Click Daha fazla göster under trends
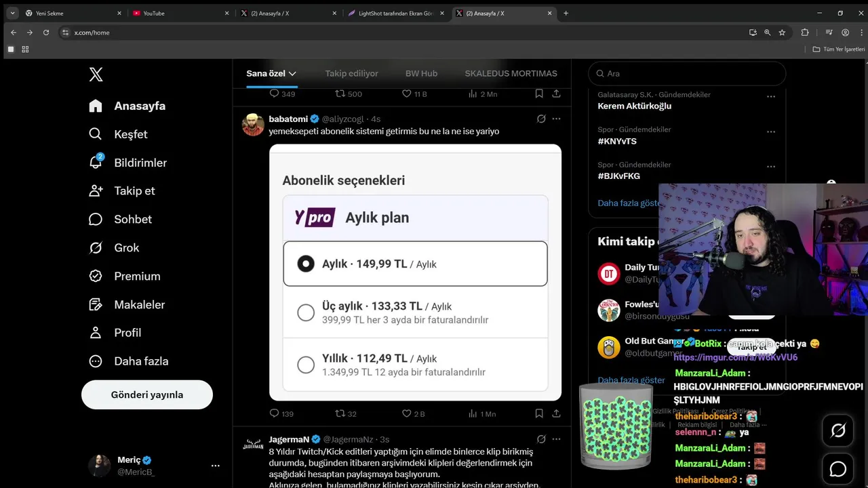This screenshot has height=488, width=868. pos(628,203)
